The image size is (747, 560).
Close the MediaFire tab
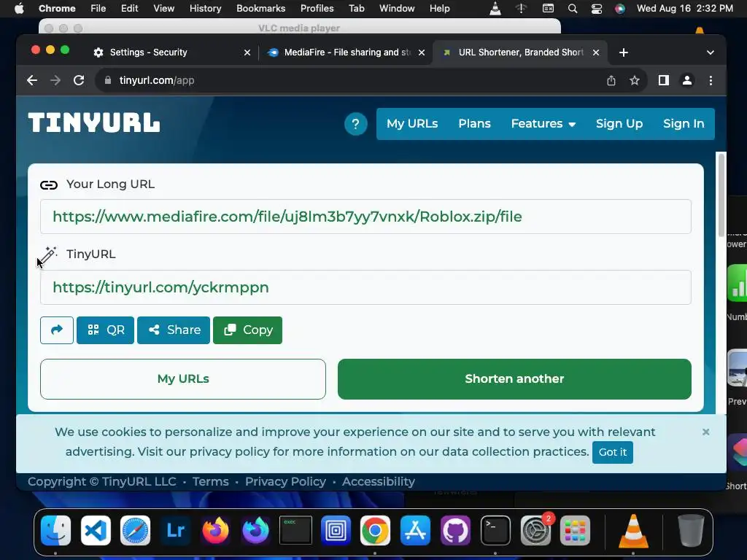point(422,52)
